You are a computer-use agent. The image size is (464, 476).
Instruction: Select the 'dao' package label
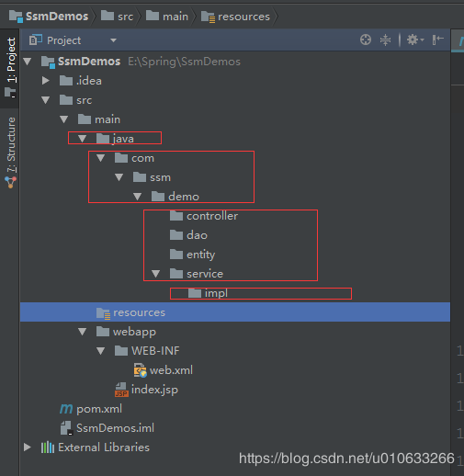tap(197, 235)
